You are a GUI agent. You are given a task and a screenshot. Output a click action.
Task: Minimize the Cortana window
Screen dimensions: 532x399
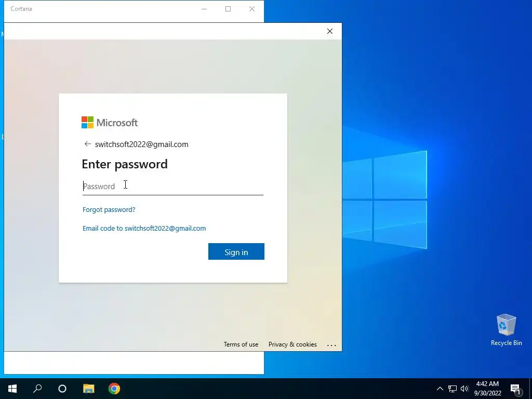click(204, 9)
